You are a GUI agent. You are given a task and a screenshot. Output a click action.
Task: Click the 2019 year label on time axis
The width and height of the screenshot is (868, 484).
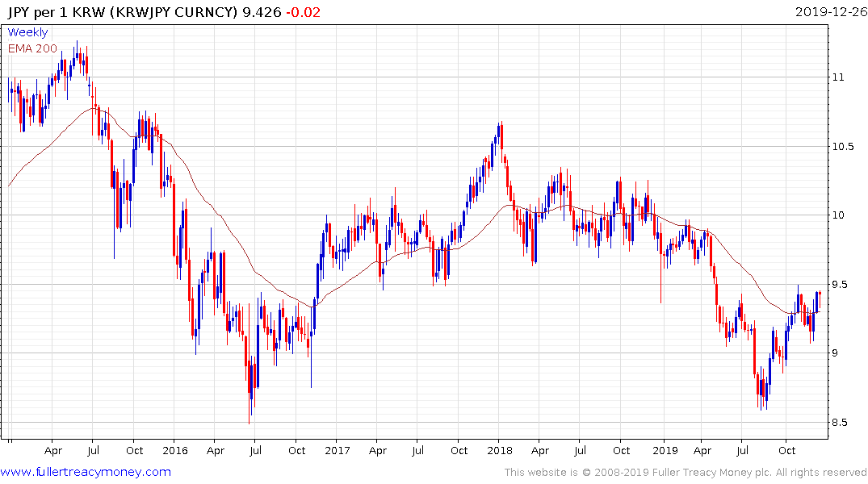[665, 450]
